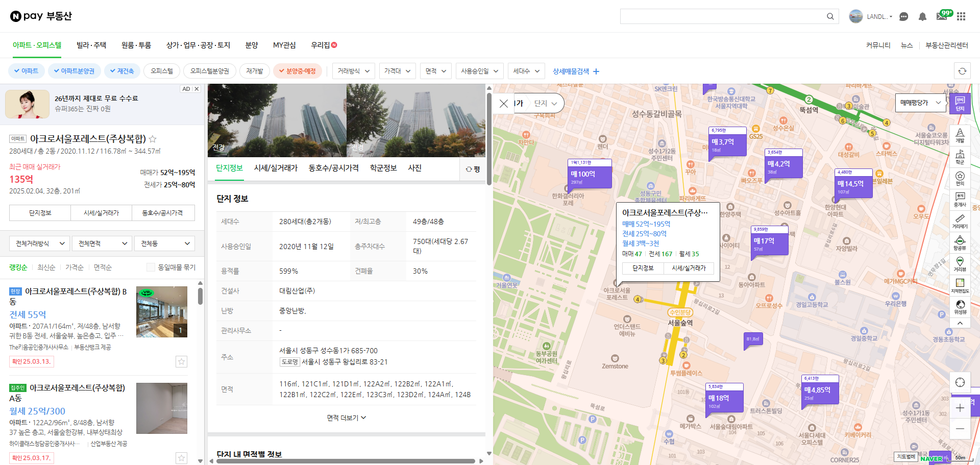
Task: Show 개발 layer on map
Action: pos(960,135)
